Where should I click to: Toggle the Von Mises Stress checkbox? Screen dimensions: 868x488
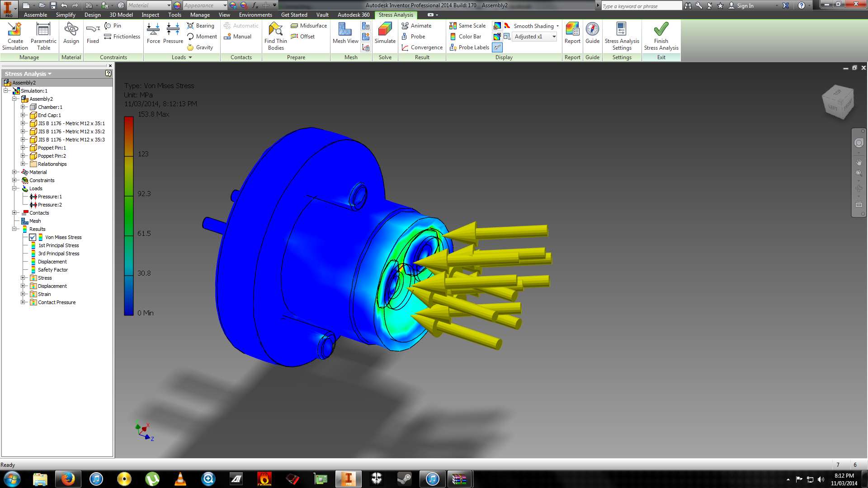pyautogui.click(x=33, y=237)
